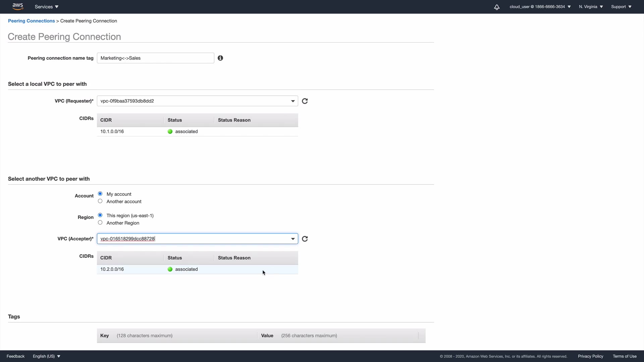644x362 pixels.
Task: Select the Another account option
Action: tap(100, 201)
